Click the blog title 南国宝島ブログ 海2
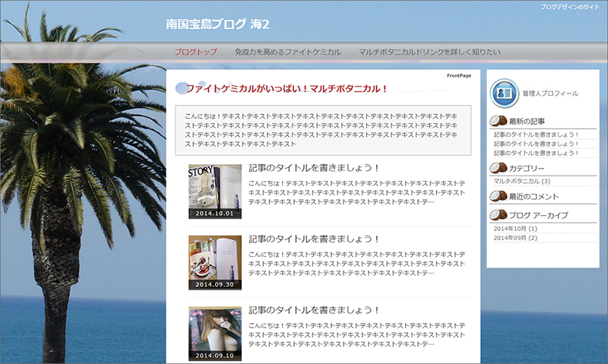Screen dimensions: 608x364 (217, 24)
